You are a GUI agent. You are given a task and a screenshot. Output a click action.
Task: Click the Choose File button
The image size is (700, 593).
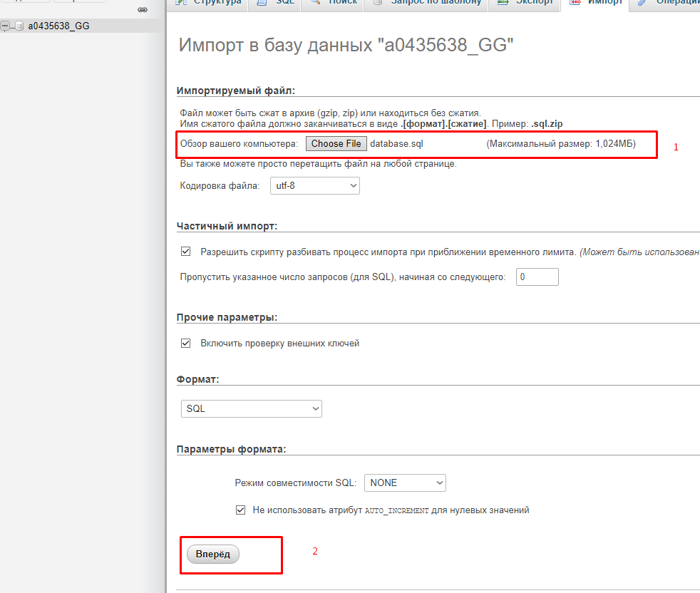[336, 143]
